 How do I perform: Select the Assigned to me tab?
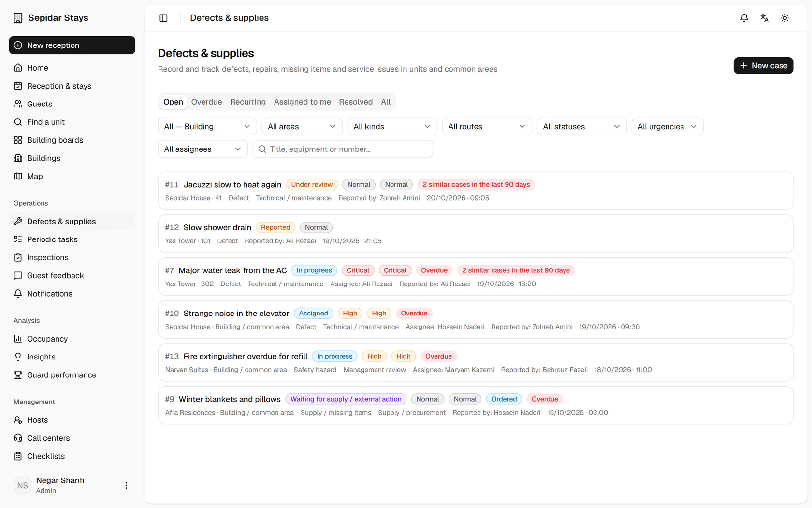click(x=302, y=102)
